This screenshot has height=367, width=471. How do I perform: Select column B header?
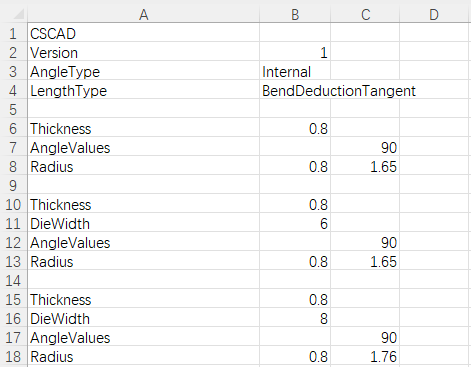295,14
